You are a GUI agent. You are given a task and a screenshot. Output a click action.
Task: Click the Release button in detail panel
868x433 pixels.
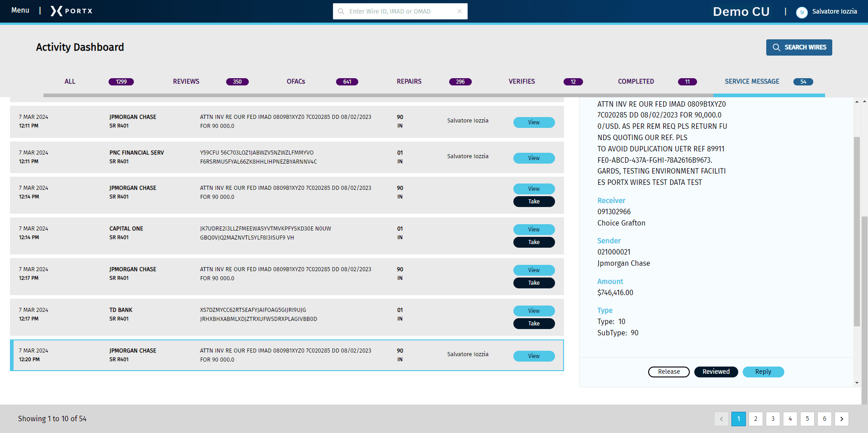pyautogui.click(x=669, y=372)
